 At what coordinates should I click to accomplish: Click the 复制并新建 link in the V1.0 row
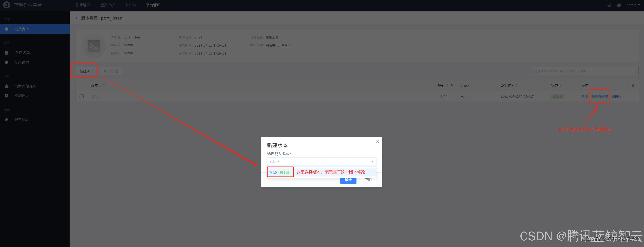click(x=599, y=96)
